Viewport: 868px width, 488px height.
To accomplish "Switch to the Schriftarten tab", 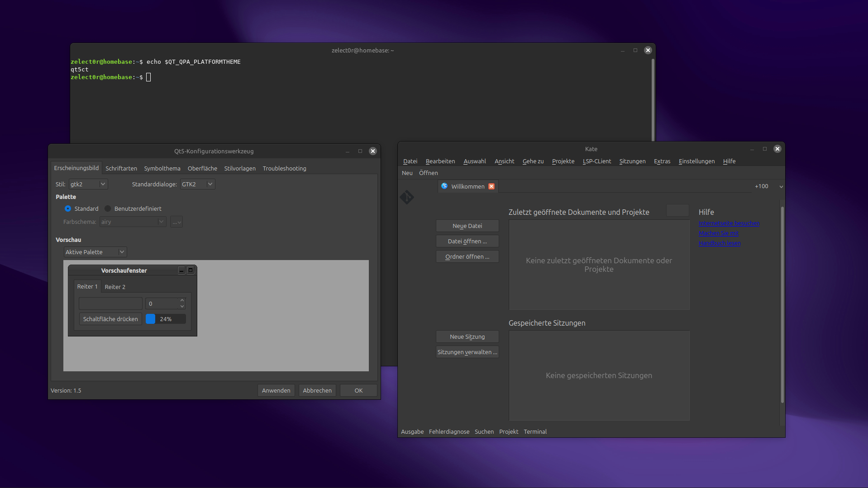I will [x=121, y=168].
